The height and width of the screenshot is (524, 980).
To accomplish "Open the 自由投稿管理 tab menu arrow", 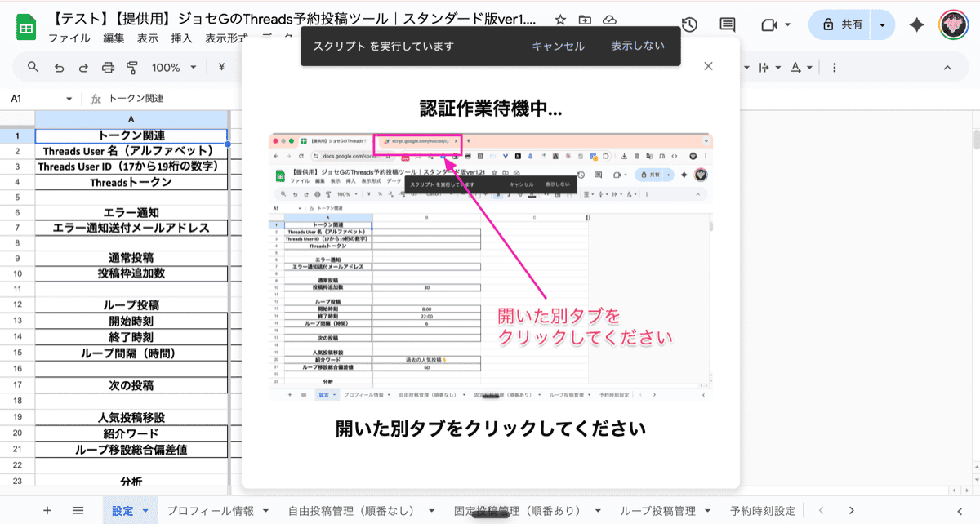I will (431, 511).
